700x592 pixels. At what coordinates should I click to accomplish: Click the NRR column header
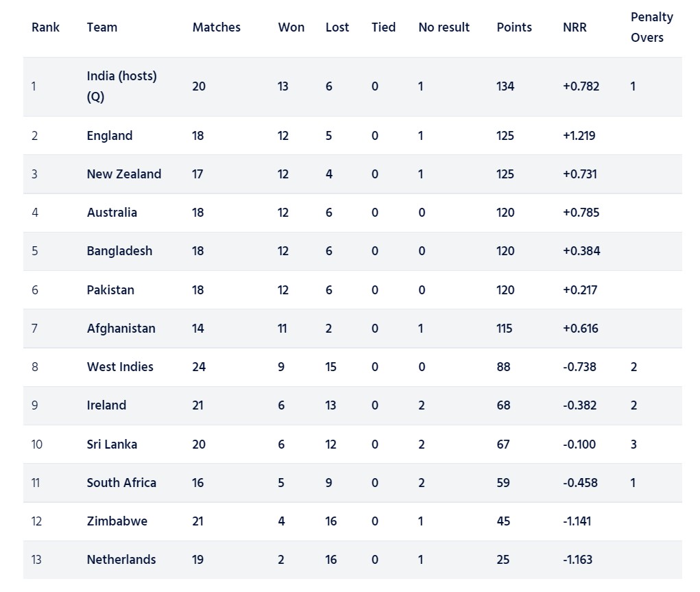[575, 27]
